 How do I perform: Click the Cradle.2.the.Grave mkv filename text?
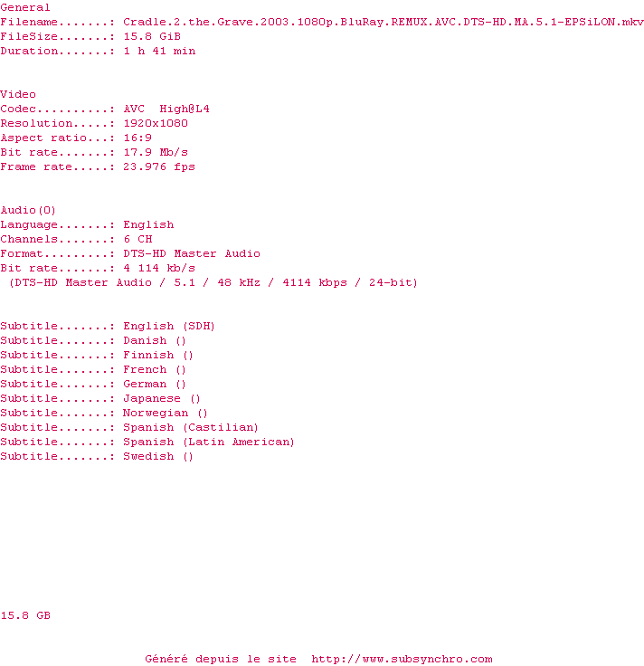point(384,22)
